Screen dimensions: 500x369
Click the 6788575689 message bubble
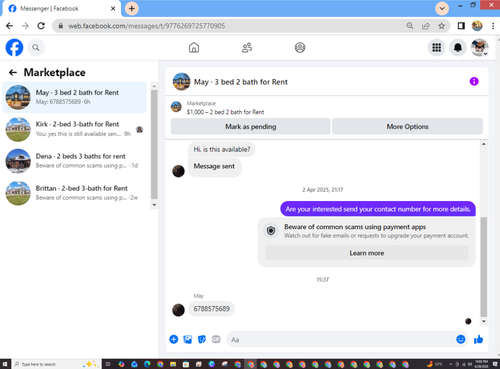click(211, 309)
